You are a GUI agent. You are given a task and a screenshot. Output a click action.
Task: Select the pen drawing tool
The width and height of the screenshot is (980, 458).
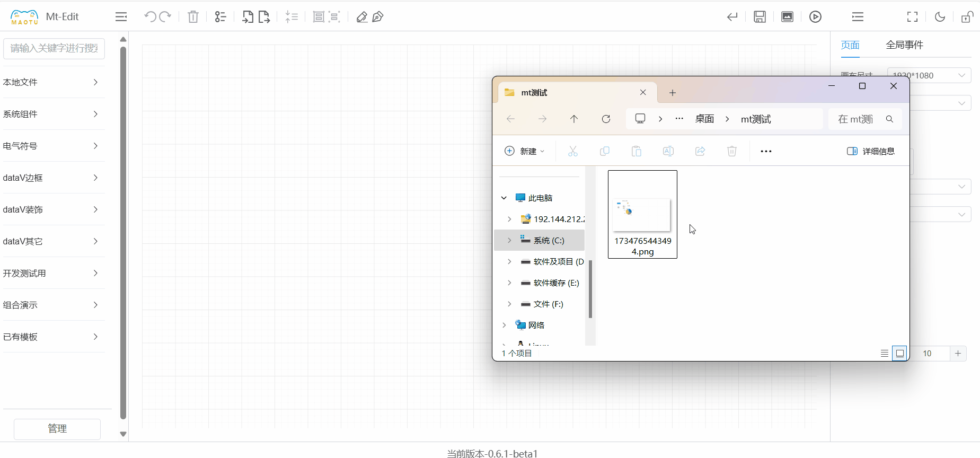click(378, 17)
